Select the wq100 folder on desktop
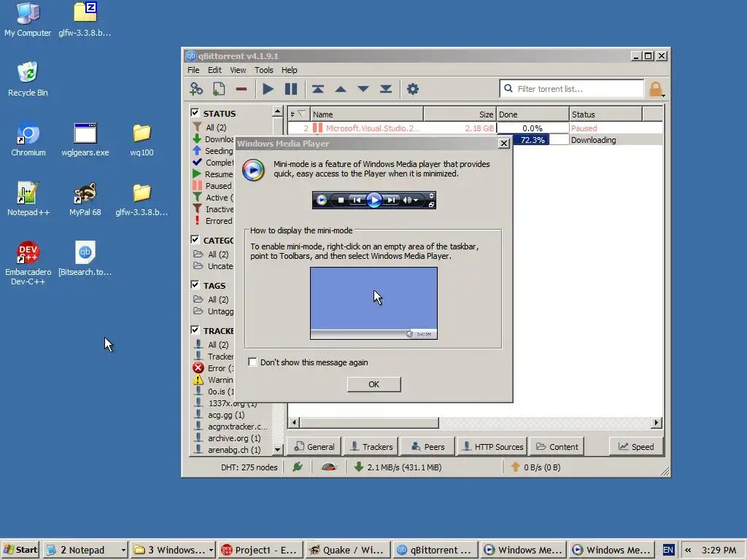 pyautogui.click(x=142, y=139)
